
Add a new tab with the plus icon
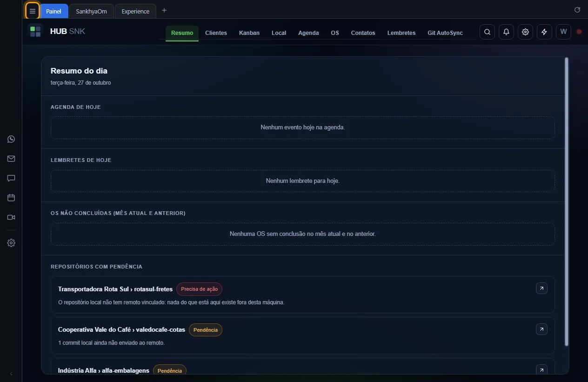pyautogui.click(x=164, y=10)
